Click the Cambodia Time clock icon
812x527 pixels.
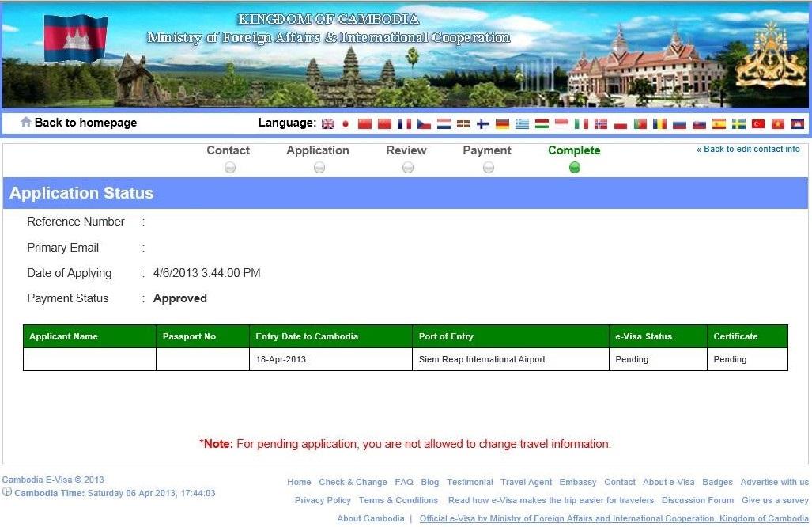coord(7,491)
